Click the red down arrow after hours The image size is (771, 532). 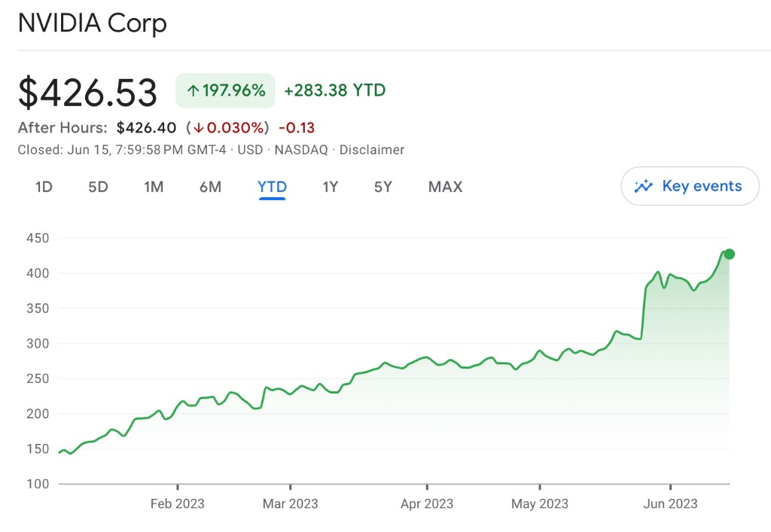198,128
